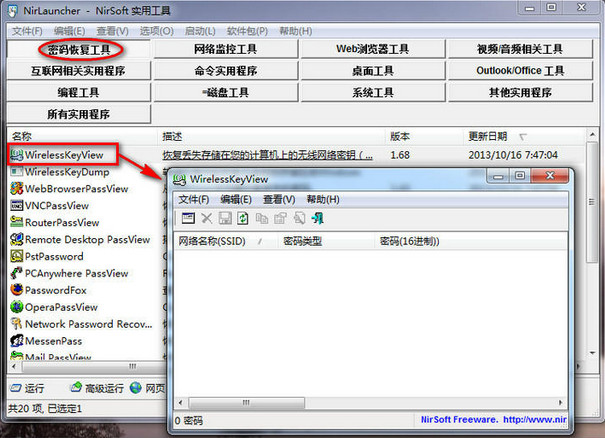This screenshot has width=605, height=438.
Task: Open 文件(F) menu in WirelessKeyView window
Action: (194, 199)
